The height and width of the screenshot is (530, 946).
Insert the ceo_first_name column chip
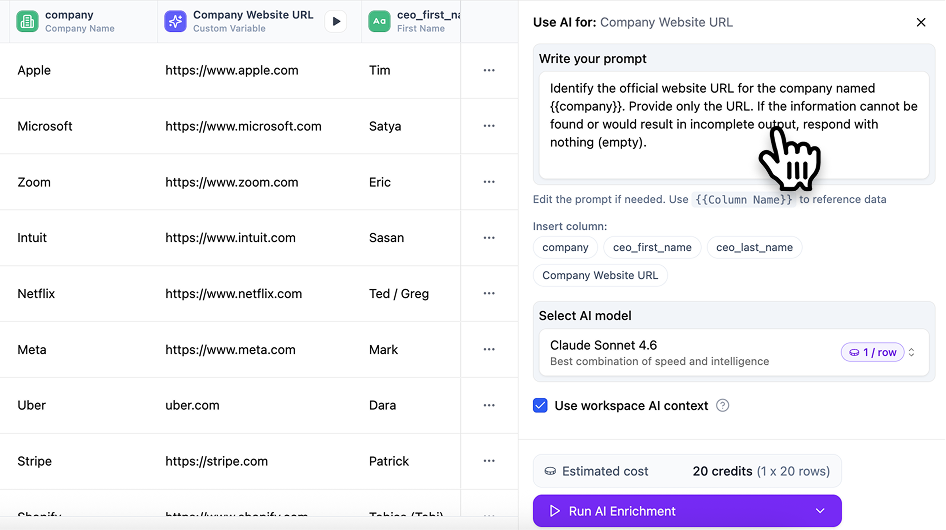pyautogui.click(x=652, y=247)
